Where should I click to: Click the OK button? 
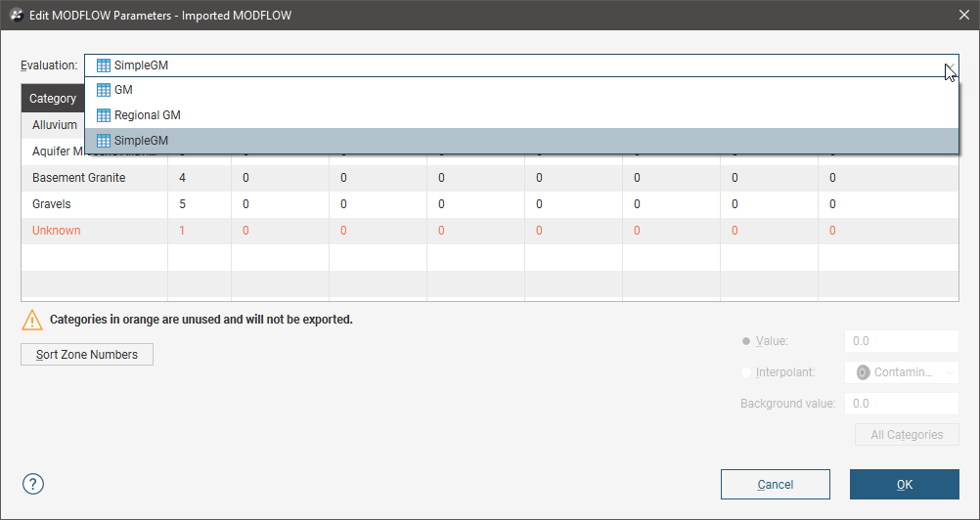[x=904, y=485]
